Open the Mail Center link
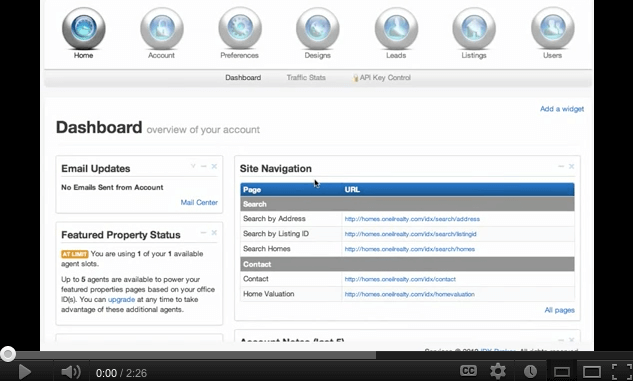Screen dimensions: 633x381 pos(199,202)
